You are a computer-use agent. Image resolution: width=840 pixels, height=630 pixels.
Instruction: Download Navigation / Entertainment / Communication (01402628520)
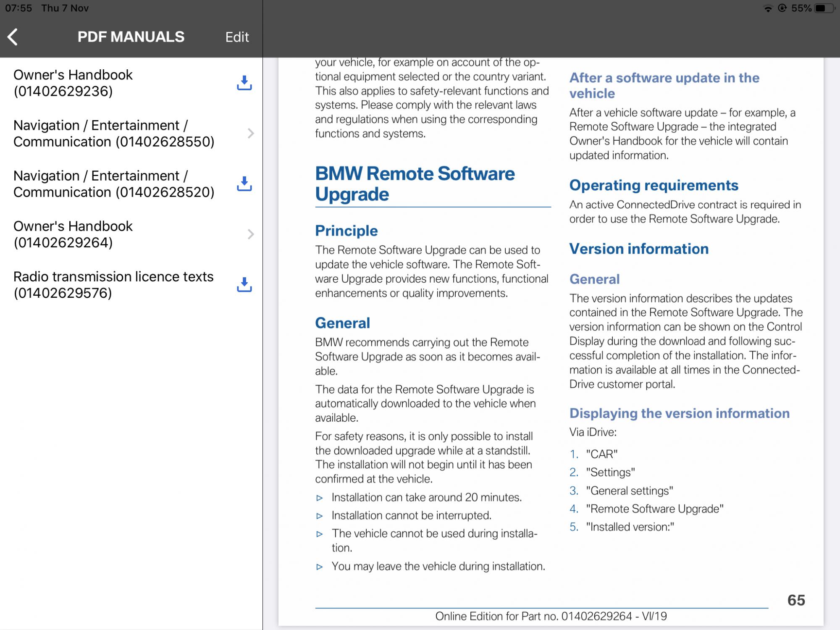click(244, 184)
